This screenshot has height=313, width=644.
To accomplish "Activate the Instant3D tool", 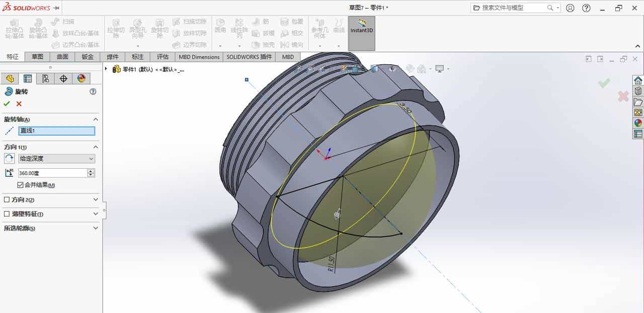I will 361,31.
